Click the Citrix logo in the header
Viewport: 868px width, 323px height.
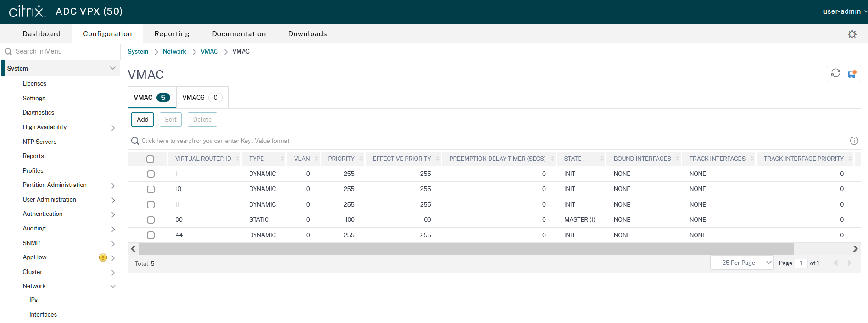pos(27,11)
